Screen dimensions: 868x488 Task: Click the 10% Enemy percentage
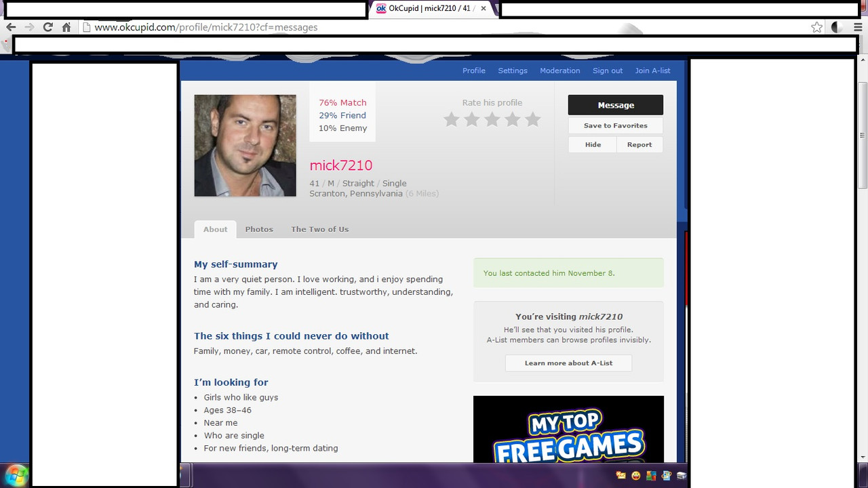[342, 128]
